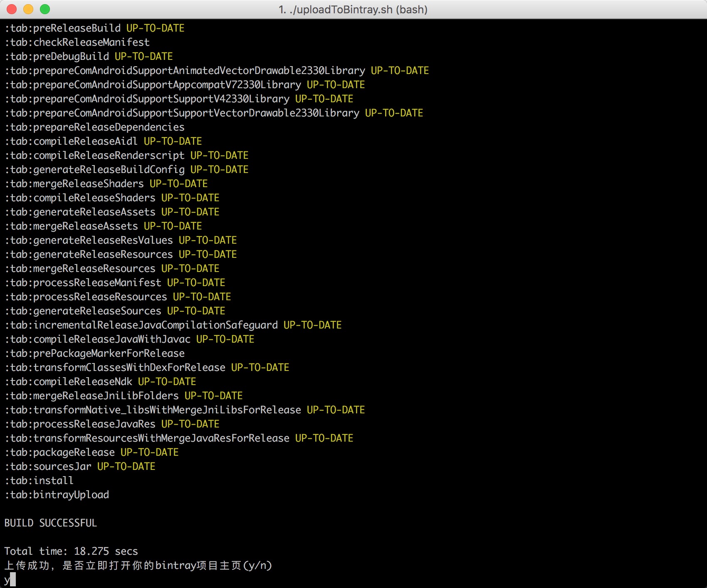Click the prepareComAndroidSupportSupportV42330Library line
Screen dimensions: 707x588
point(179,99)
